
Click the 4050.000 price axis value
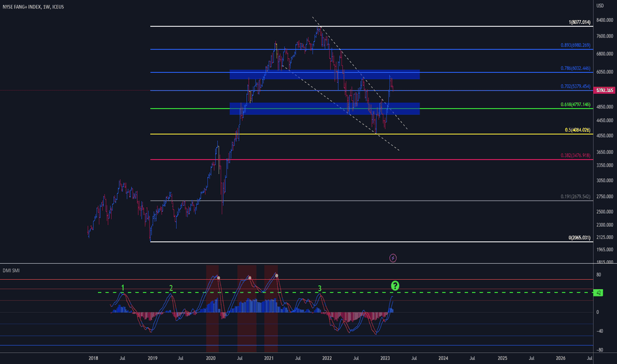tap(605, 136)
